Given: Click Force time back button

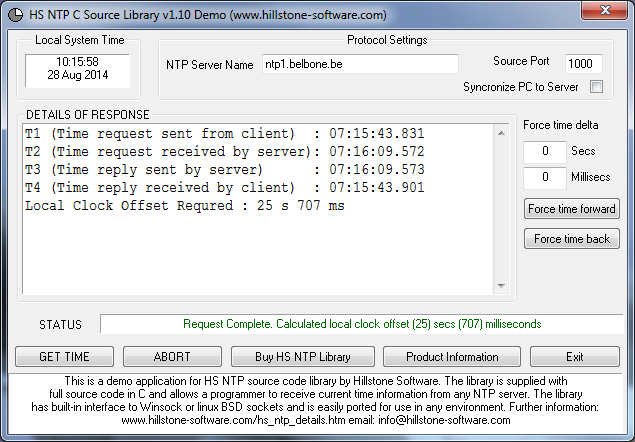Looking at the screenshot, I should click(571, 239).
